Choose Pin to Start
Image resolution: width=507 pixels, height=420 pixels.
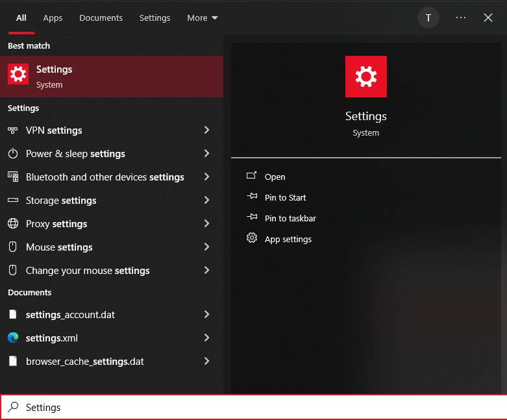tap(285, 197)
